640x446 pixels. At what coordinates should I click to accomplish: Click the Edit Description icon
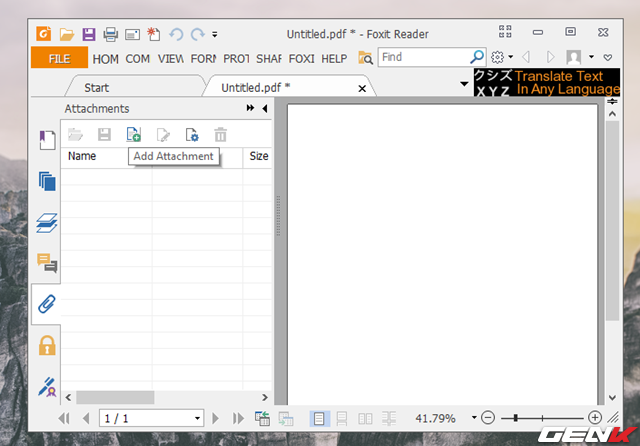[163, 135]
